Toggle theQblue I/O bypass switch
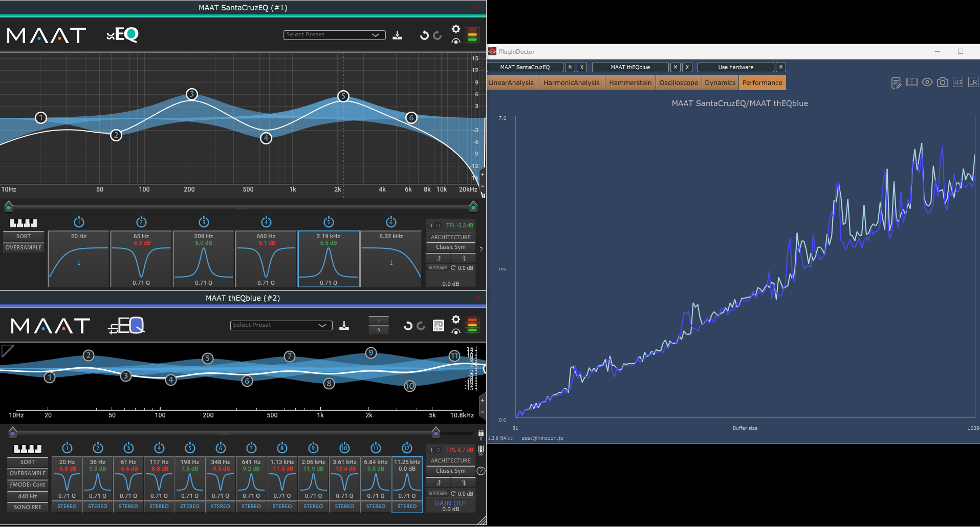Screen dimensions: 980x527 [x=435, y=450]
